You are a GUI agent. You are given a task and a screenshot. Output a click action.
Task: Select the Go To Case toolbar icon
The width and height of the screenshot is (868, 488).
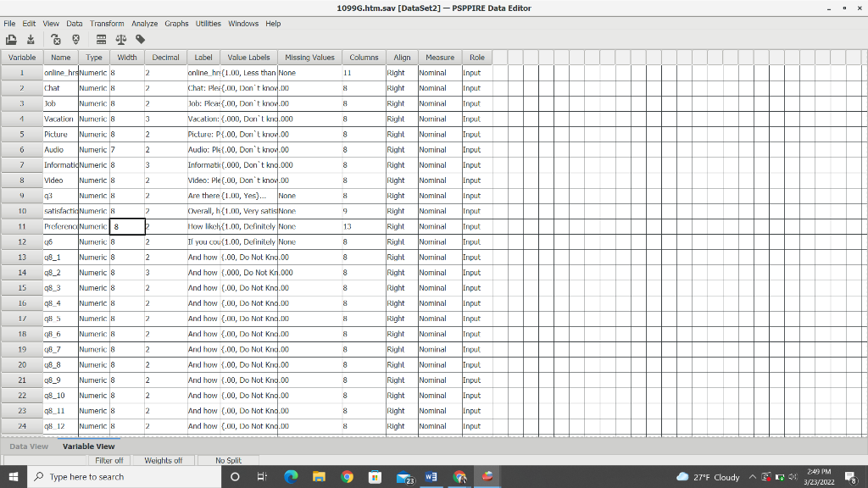55,38
